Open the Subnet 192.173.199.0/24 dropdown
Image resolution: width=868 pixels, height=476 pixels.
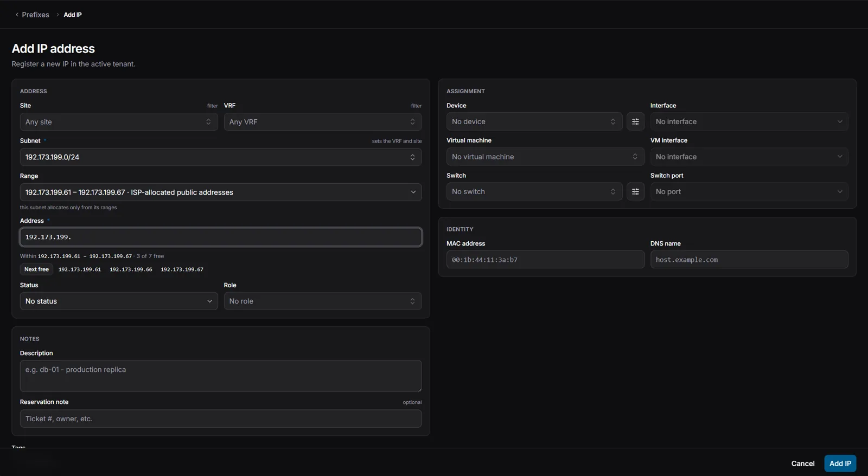(x=221, y=157)
